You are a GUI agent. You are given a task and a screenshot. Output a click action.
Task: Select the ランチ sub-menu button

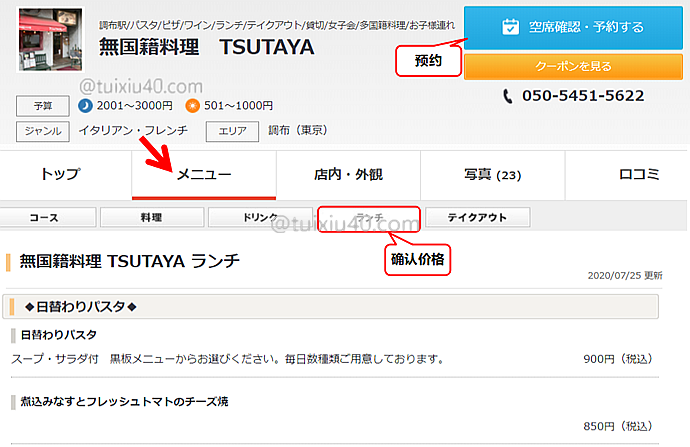pos(369,219)
